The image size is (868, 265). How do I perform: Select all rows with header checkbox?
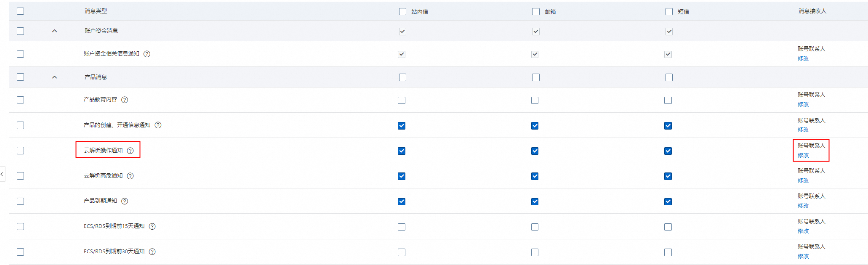coord(21,11)
